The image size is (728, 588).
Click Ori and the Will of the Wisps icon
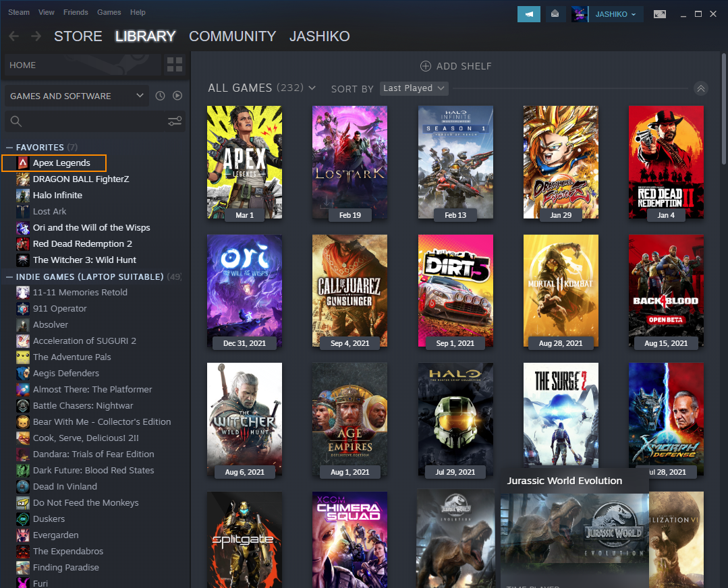pyautogui.click(x=23, y=228)
